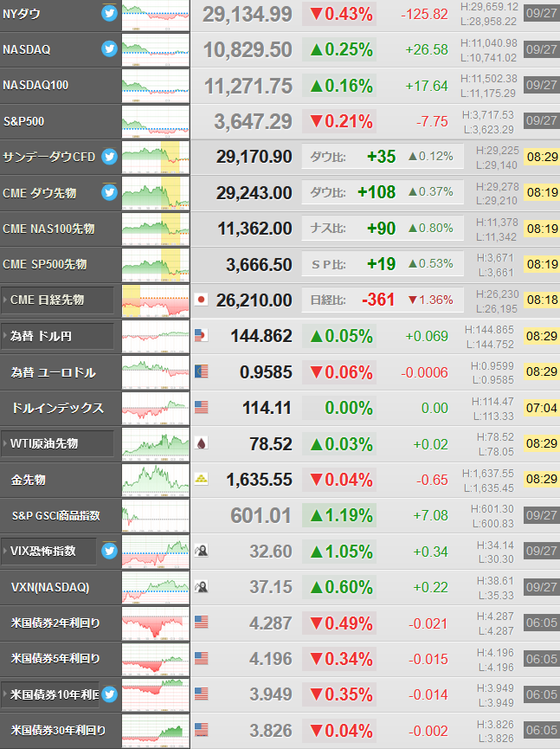Screen dimensions: 560x749
Task: Click the Twitter icon beside NYダウ
Action: [x=109, y=13]
